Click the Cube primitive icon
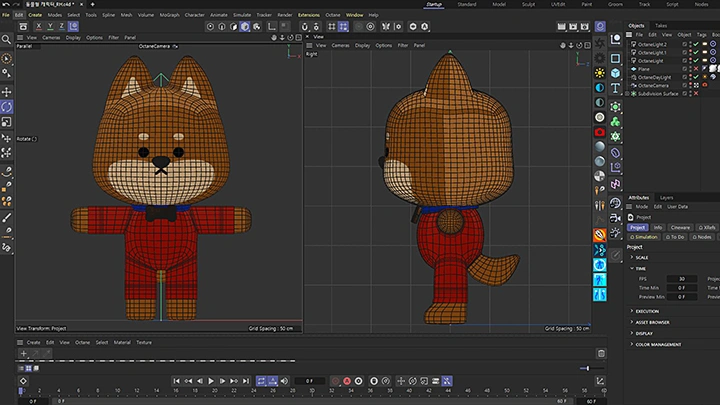Image resolution: width=720 pixels, height=405 pixels. click(615, 73)
